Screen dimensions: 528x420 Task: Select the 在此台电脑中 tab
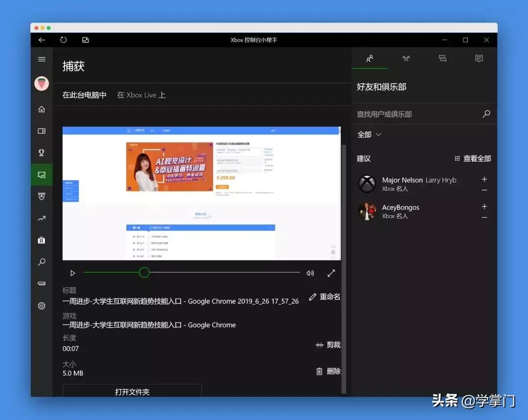click(84, 95)
